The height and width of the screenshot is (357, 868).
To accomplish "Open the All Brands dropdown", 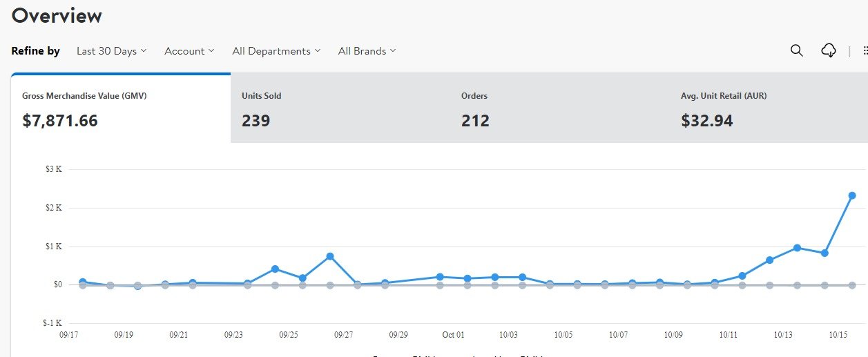I will click(x=367, y=51).
